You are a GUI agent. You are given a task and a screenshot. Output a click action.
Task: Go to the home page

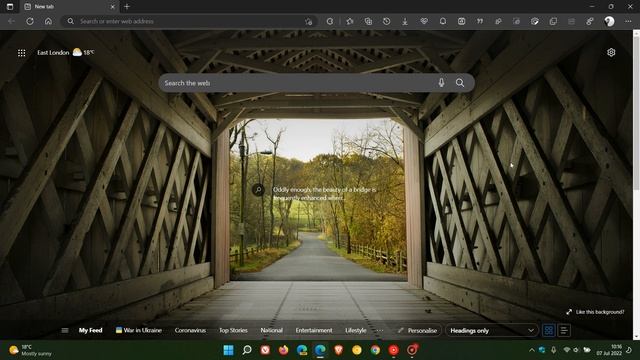coord(48,21)
